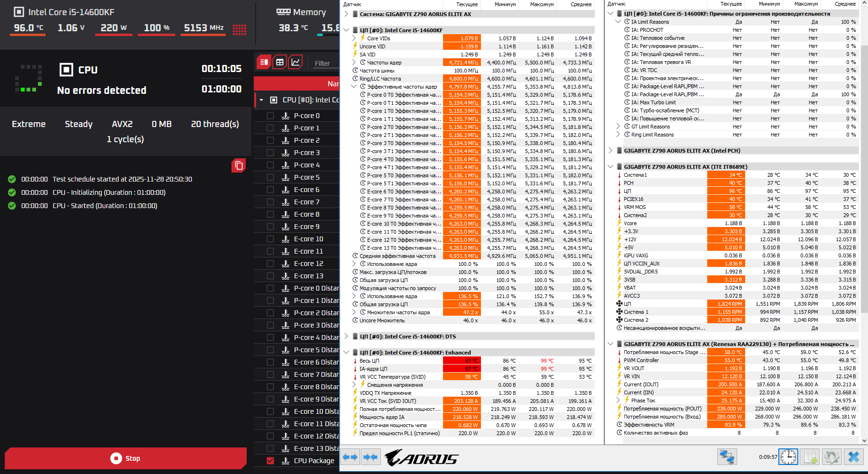The width and height of the screenshot is (868, 474).
Task: Click the Steady load type label
Action: point(79,124)
